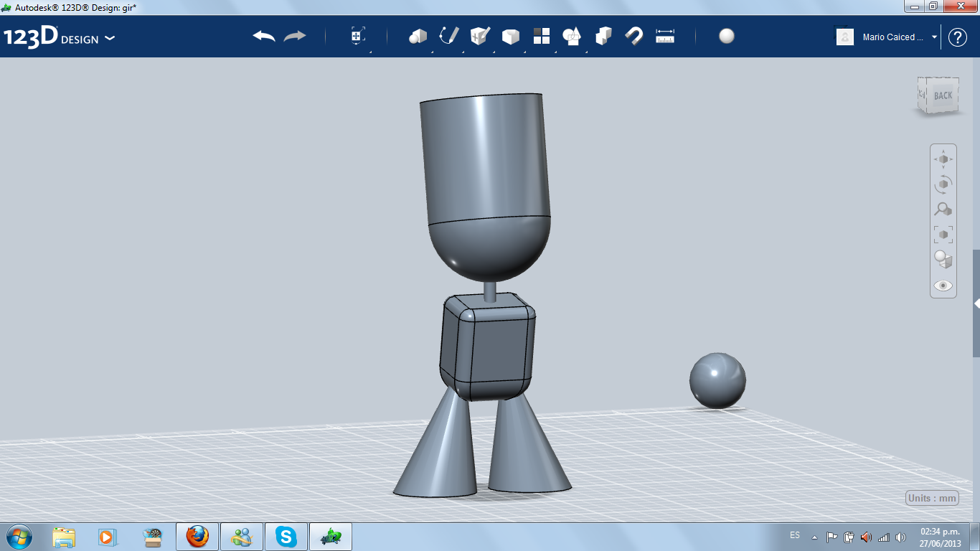Viewport: 980px width, 551px height.
Task: Undo the last action
Action: tap(264, 36)
